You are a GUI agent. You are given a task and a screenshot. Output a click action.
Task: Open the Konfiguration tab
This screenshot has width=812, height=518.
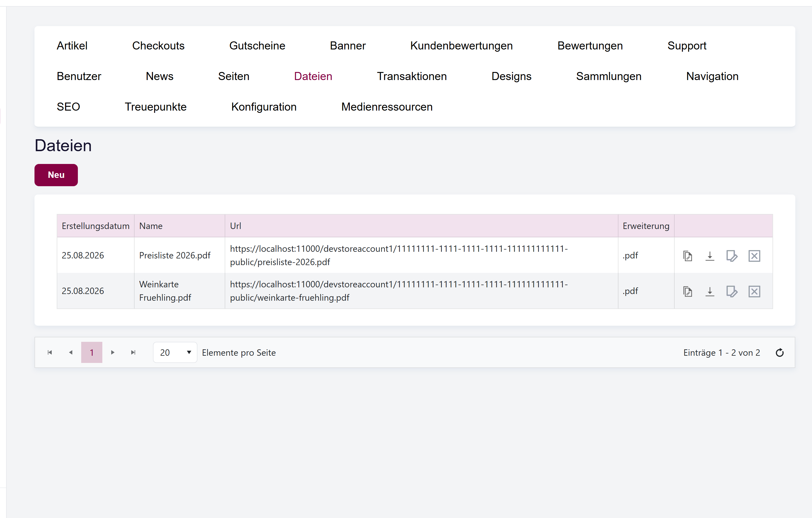tap(264, 107)
